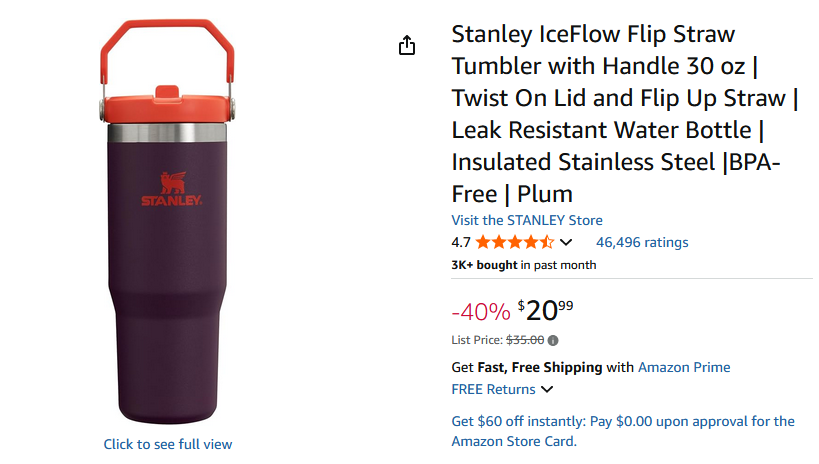Click the -40% discount label
This screenshot has height=464, width=819.
pos(481,312)
